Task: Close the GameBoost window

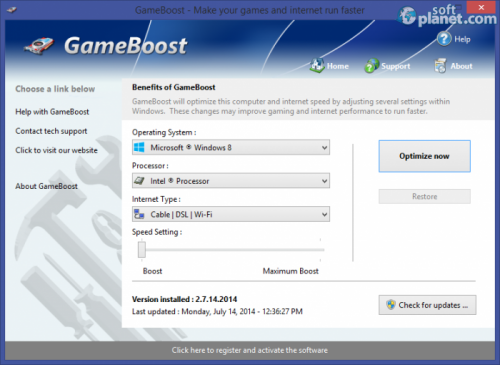Action: coord(481,7)
